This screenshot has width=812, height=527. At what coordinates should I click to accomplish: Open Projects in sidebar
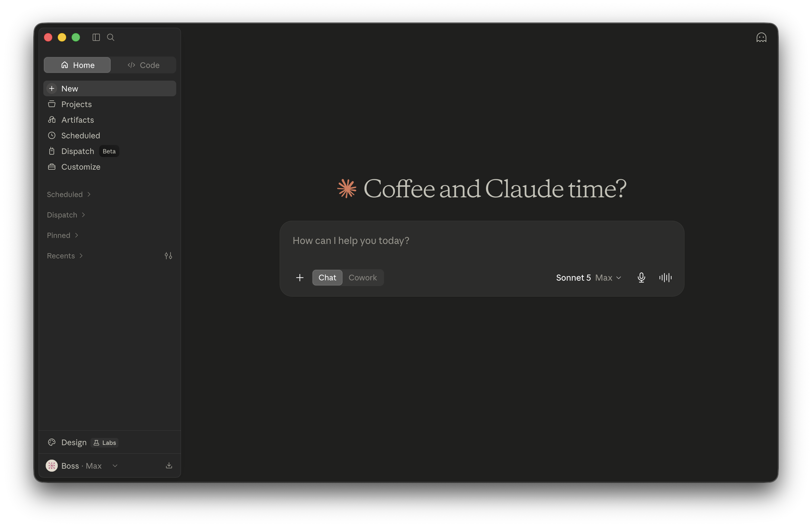(x=109, y=104)
